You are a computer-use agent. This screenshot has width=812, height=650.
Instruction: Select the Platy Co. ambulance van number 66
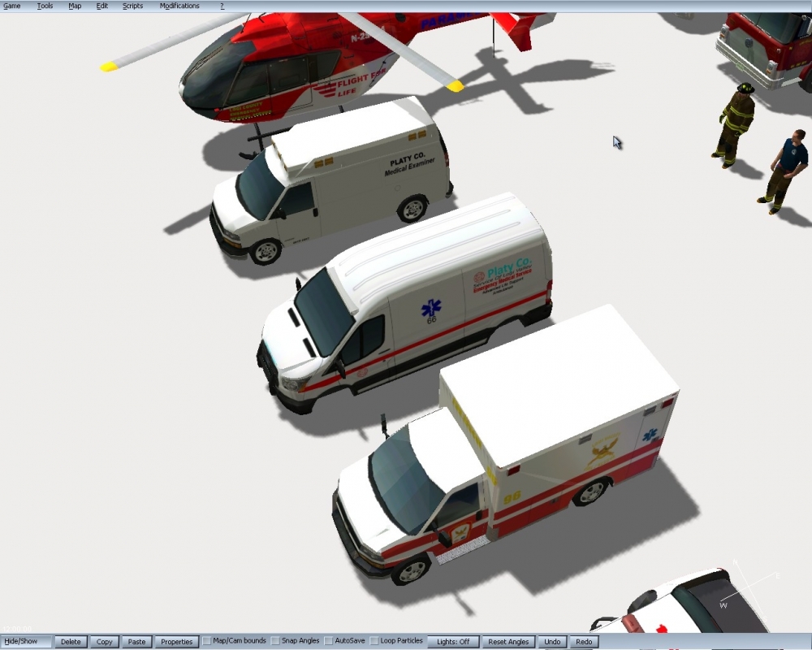point(404,303)
